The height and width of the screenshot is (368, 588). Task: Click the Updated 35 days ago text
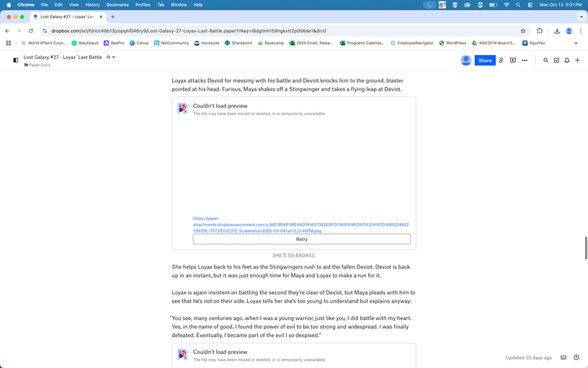pos(528,358)
